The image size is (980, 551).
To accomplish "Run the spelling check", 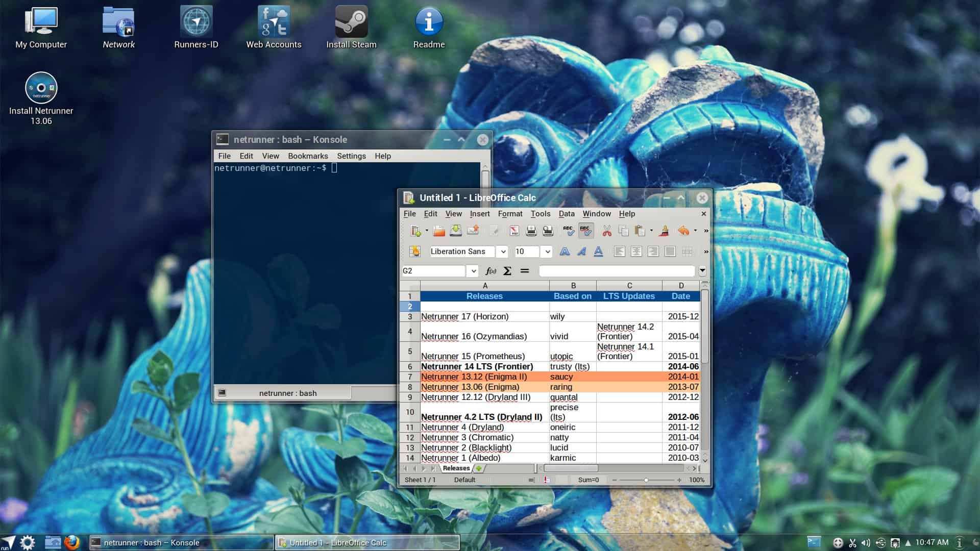I will [568, 231].
